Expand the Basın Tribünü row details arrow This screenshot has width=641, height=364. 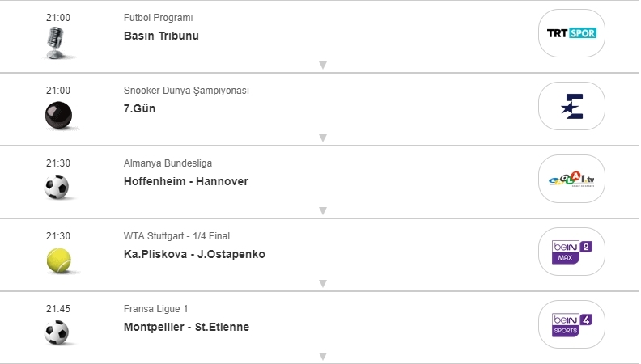[x=322, y=66]
